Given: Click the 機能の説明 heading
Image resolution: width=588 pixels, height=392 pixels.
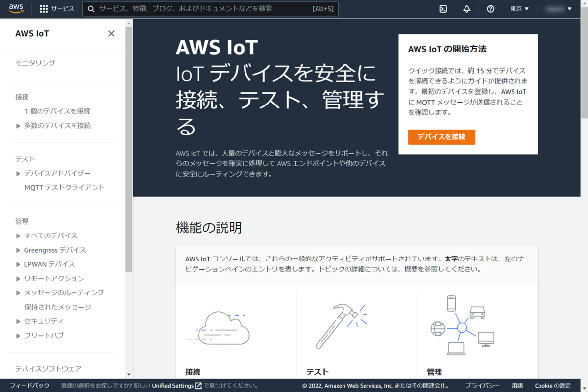Looking at the screenshot, I should [x=209, y=228].
